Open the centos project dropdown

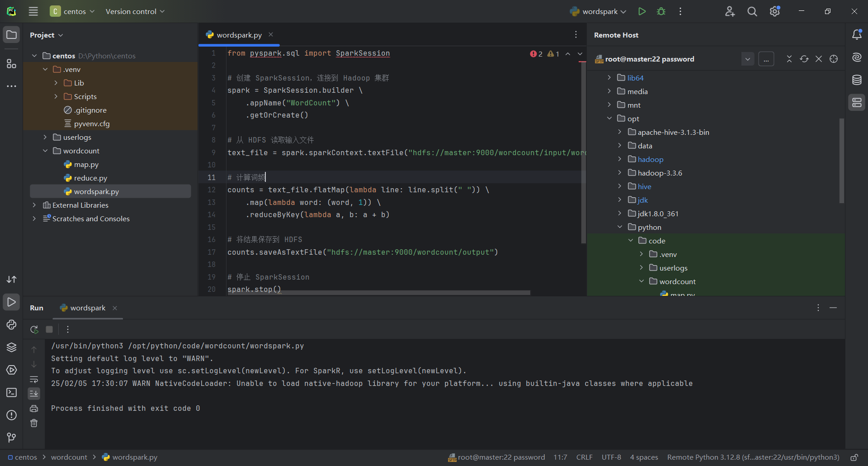click(73, 11)
